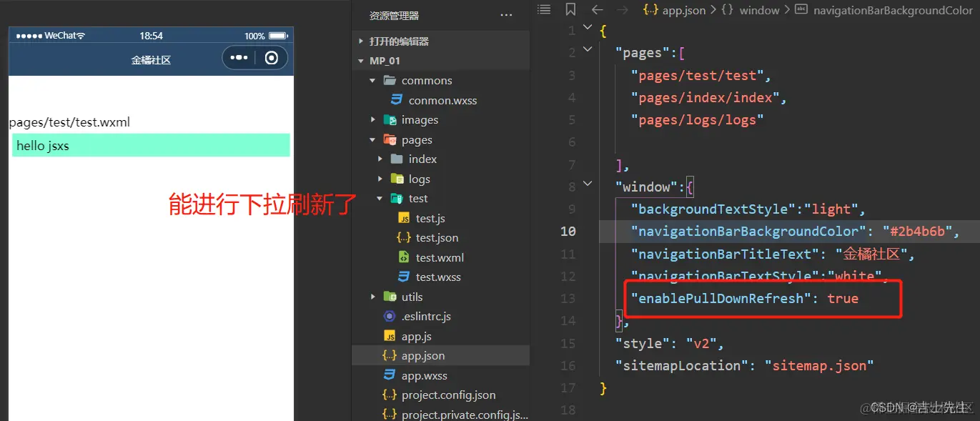Click the "sitemap.json" value on line 16
Image resolution: width=980 pixels, height=421 pixels.
pos(818,365)
